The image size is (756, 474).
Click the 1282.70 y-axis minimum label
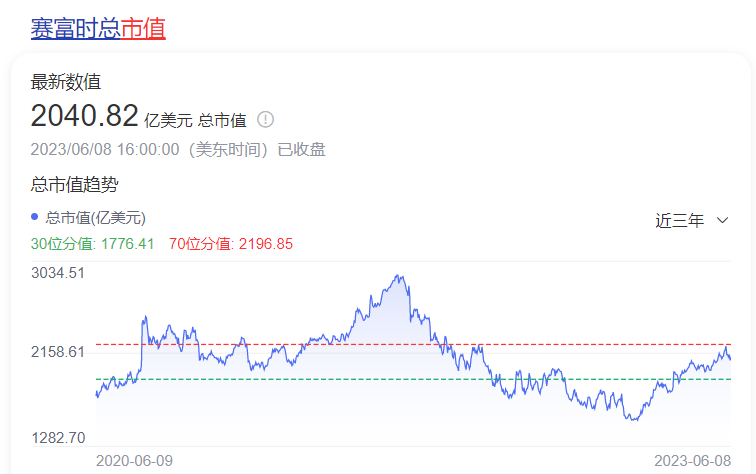click(x=57, y=437)
